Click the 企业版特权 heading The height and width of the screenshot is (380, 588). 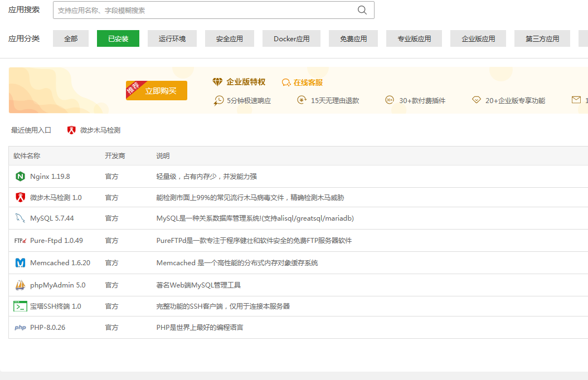(x=246, y=82)
